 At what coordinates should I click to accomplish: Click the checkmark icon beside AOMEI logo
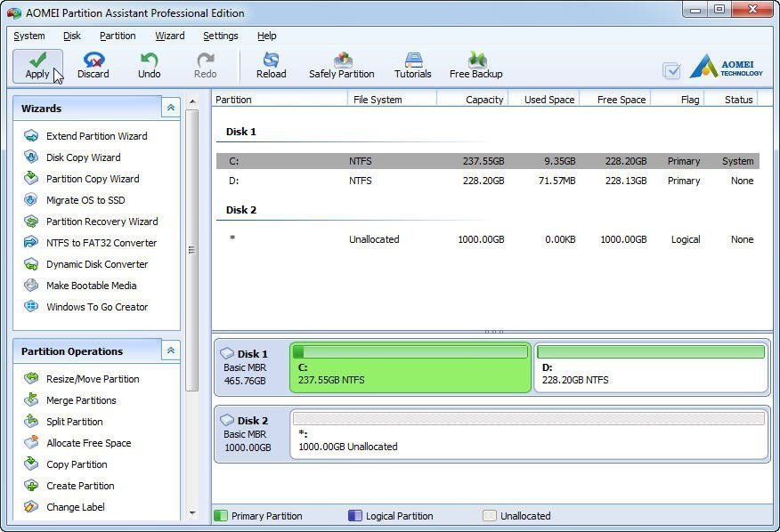pyautogui.click(x=671, y=70)
